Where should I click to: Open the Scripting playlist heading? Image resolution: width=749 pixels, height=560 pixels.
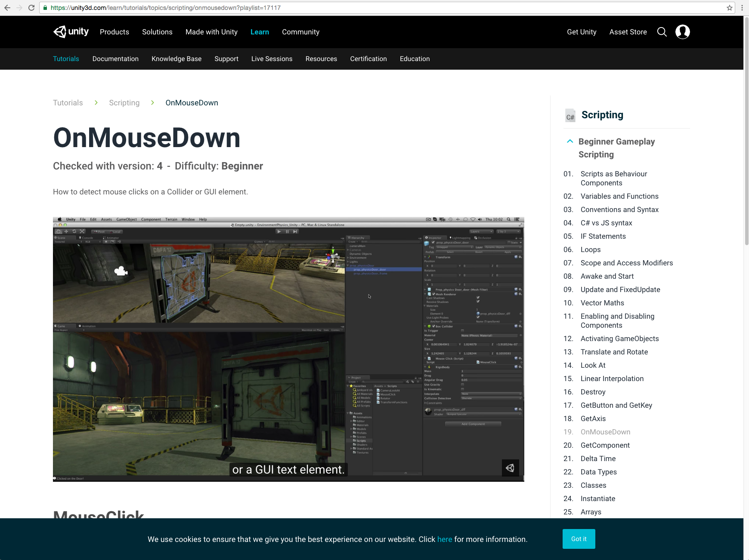coord(602,115)
